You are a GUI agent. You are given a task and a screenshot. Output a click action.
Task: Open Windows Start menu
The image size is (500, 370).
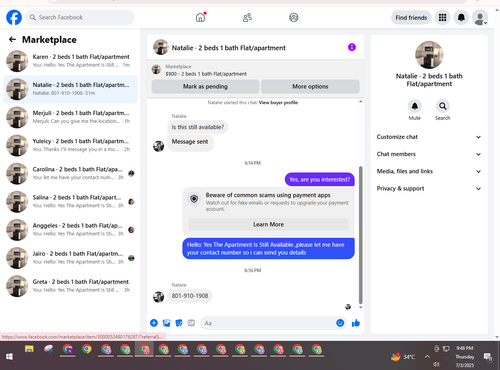(x=9, y=357)
